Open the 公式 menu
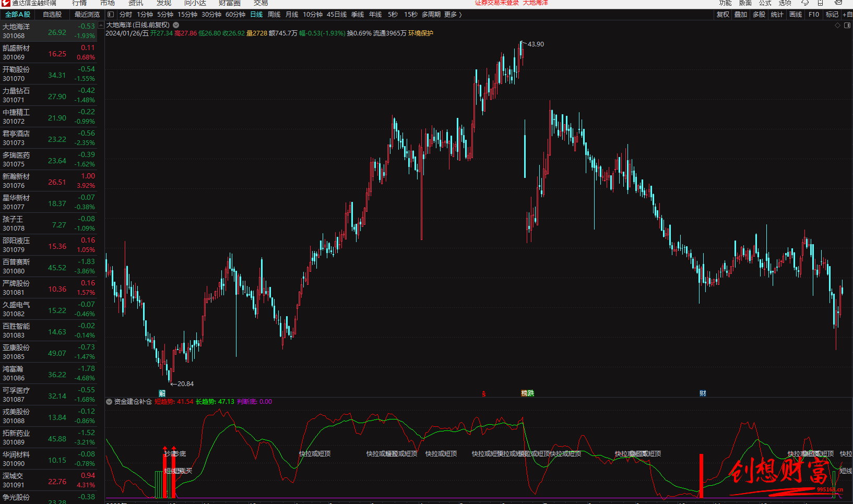This screenshot has width=853, height=504. pos(765,3)
